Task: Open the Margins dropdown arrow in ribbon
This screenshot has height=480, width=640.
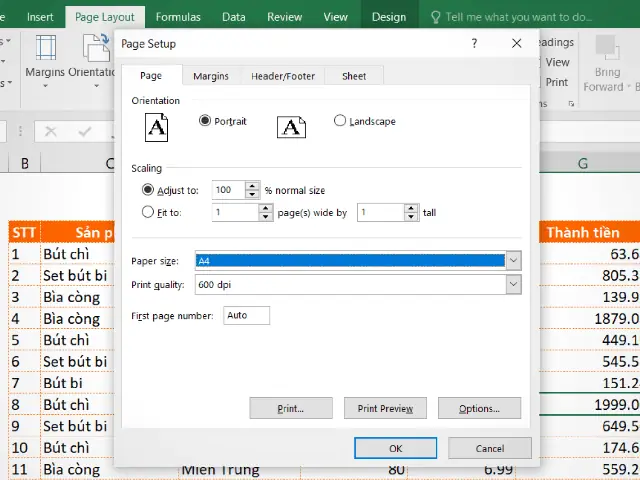Action: pyautogui.click(x=45, y=86)
